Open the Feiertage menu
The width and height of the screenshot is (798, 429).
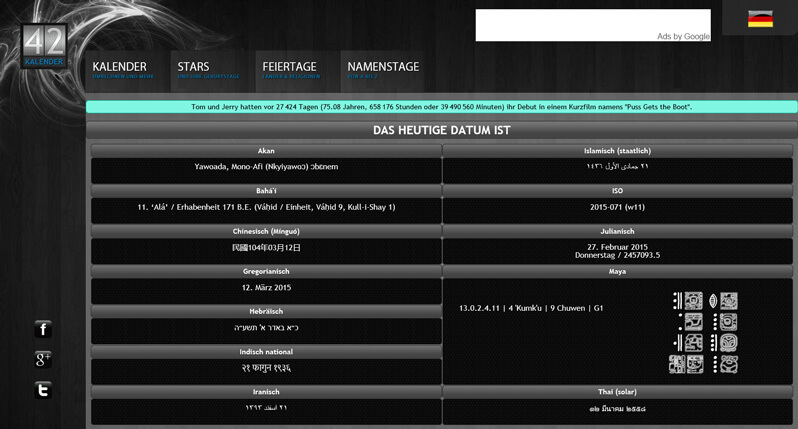(x=292, y=70)
